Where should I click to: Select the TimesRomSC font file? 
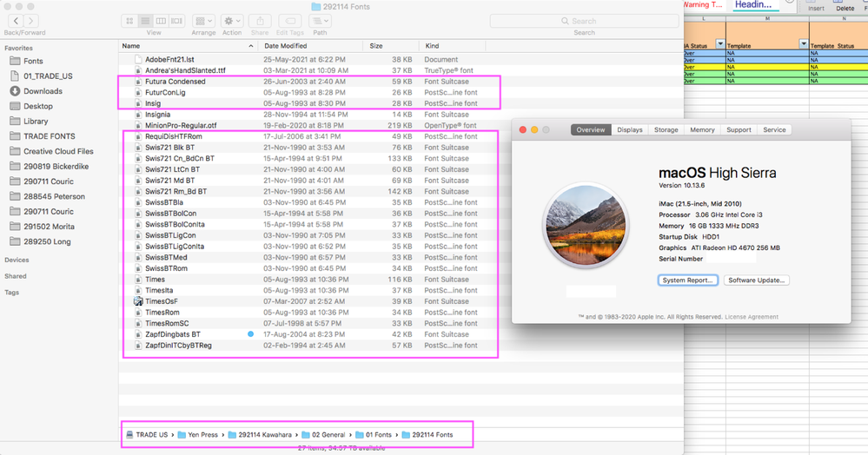click(167, 323)
